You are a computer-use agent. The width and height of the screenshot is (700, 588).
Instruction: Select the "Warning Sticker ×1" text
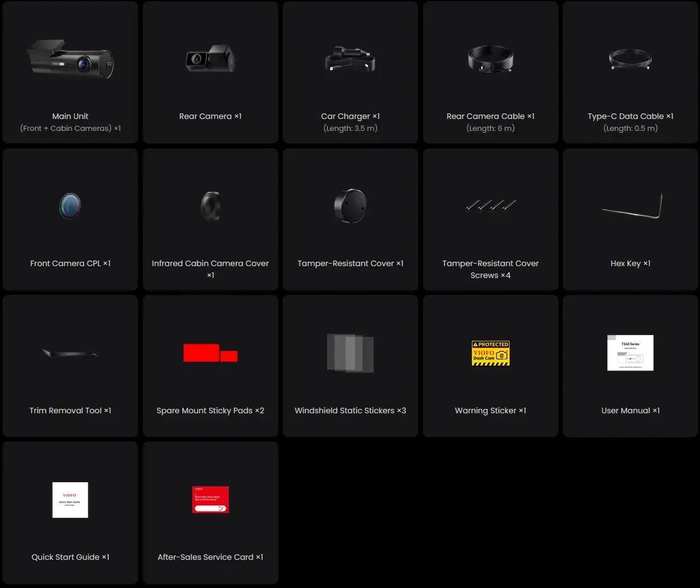pyautogui.click(x=491, y=410)
